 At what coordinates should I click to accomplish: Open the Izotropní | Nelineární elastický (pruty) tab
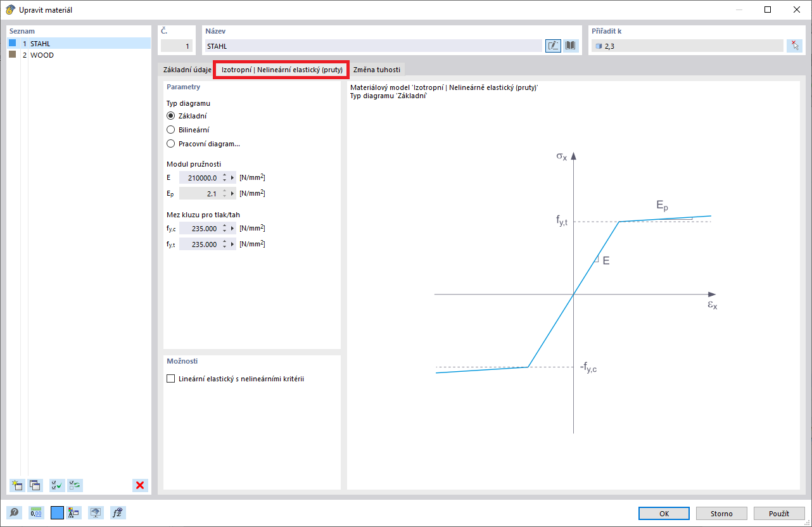tap(282, 70)
